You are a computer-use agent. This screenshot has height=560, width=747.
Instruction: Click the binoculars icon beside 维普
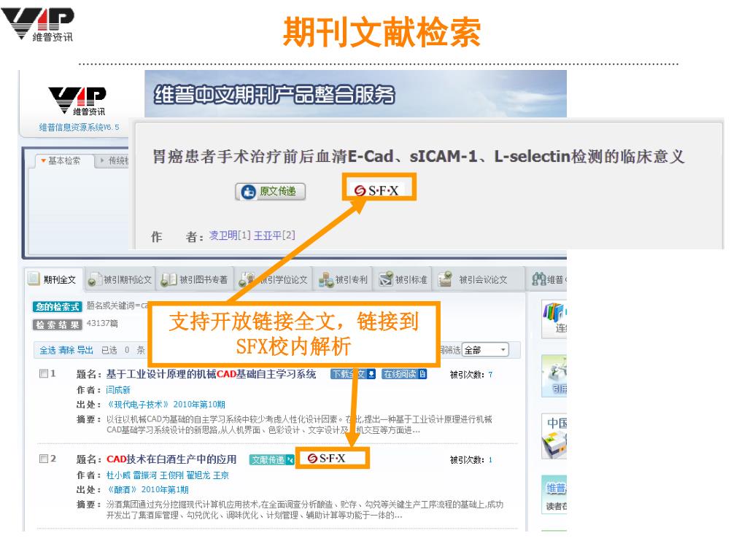pos(539,279)
